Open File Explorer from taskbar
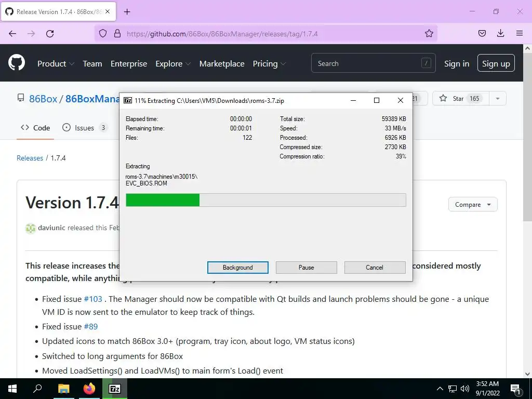 click(63, 389)
